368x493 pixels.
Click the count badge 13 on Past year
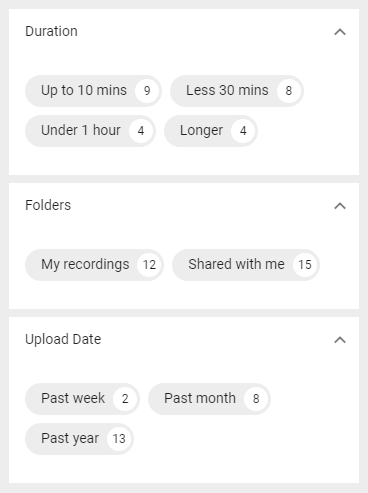tap(119, 439)
